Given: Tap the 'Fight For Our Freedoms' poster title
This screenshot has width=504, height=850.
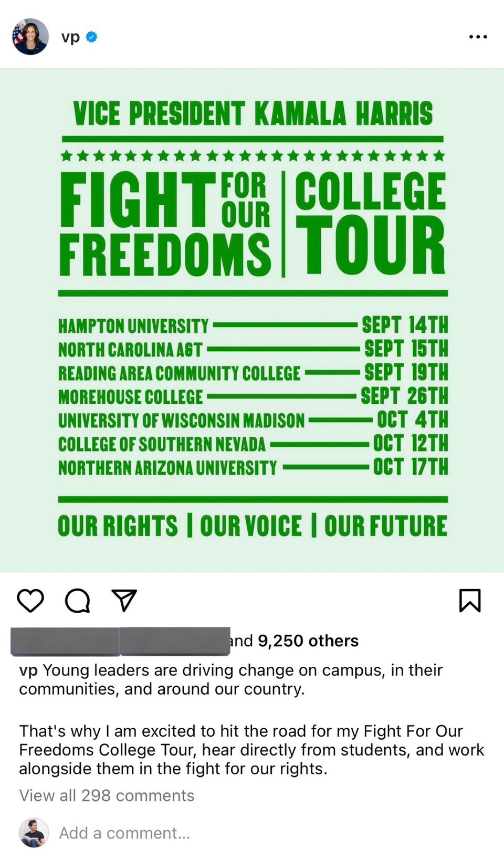Looking at the screenshot, I should (x=165, y=224).
